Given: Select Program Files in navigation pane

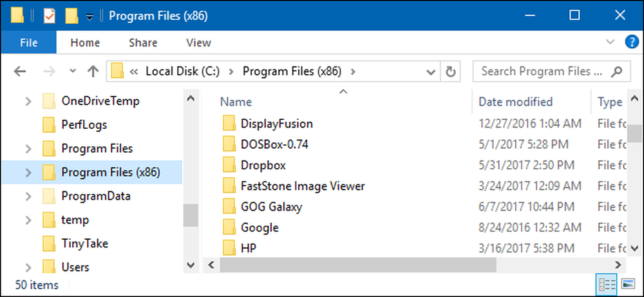Looking at the screenshot, I should tap(97, 148).
